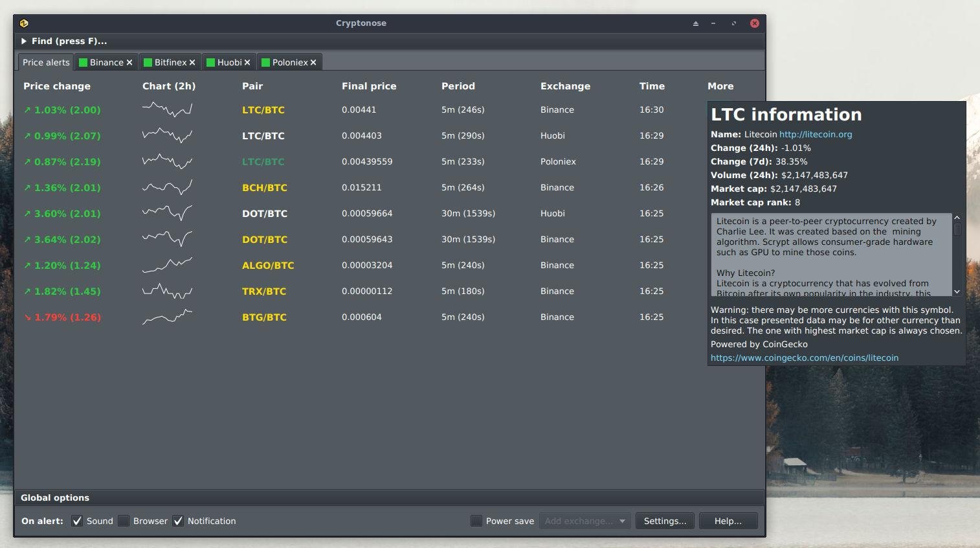Click the Cryptonose app logo icon
Image resolution: width=980 pixels, height=548 pixels.
24,23
